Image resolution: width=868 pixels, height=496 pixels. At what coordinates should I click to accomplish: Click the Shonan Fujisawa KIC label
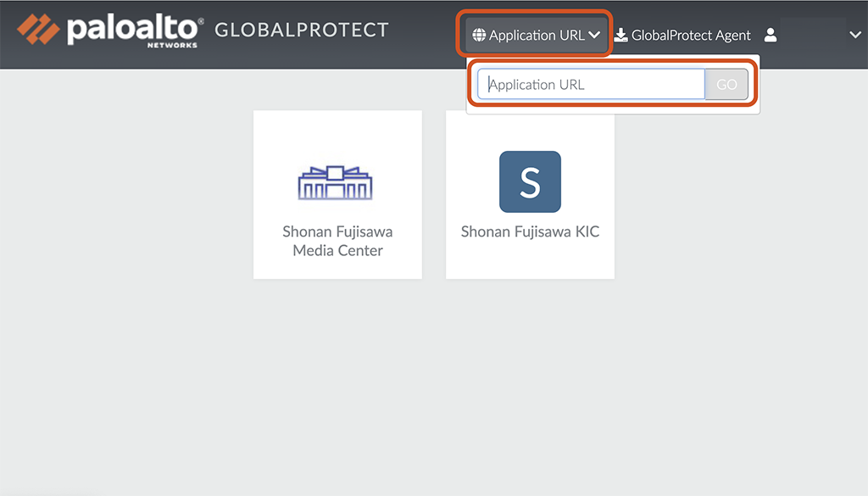(x=530, y=231)
